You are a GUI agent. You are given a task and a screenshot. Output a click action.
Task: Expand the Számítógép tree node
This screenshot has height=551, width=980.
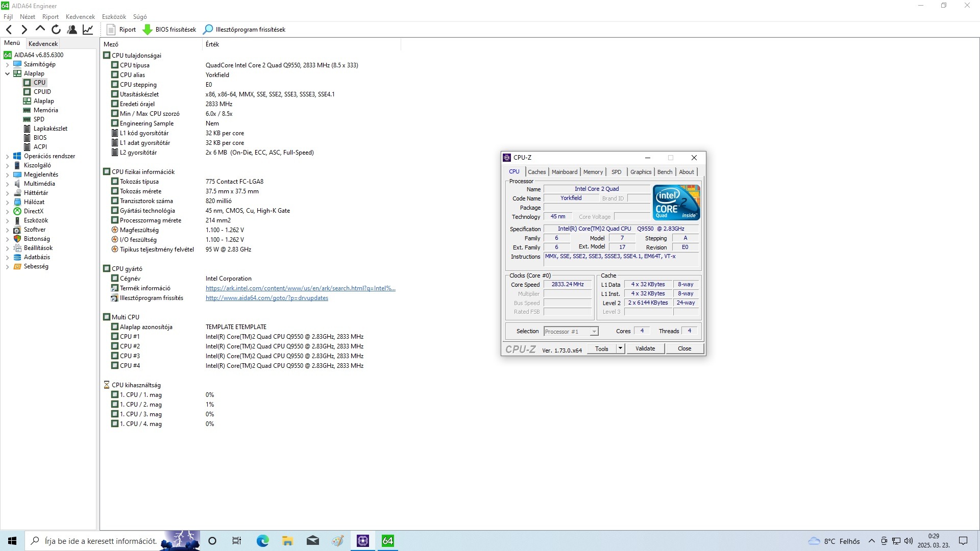pyautogui.click(x=7, y=64)
